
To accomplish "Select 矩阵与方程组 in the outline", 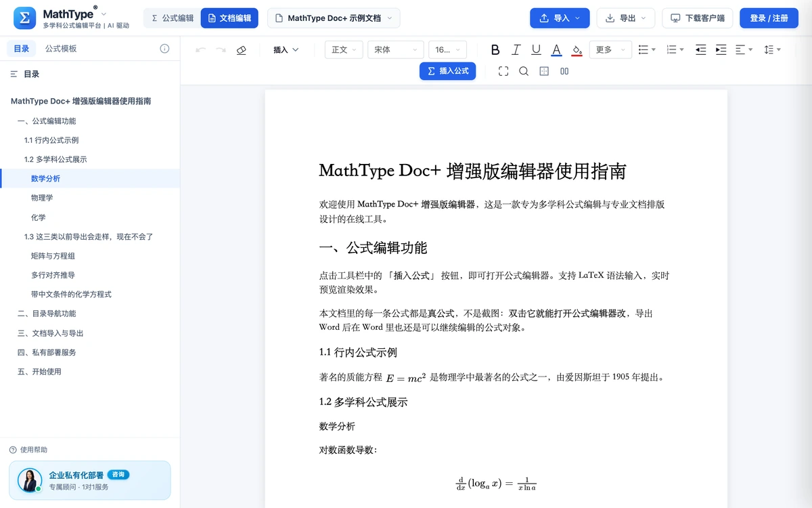I will (53, 256).
